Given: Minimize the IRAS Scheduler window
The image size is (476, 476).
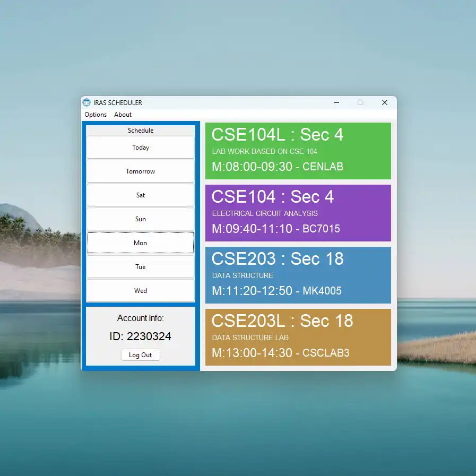Looking at the screenshot, I should click(x=336, y=102).
